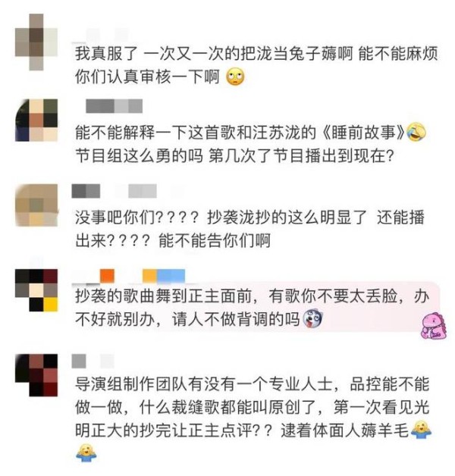
Task: Open the third commenter's tan avatar
Action: click(x=36, y=205)
